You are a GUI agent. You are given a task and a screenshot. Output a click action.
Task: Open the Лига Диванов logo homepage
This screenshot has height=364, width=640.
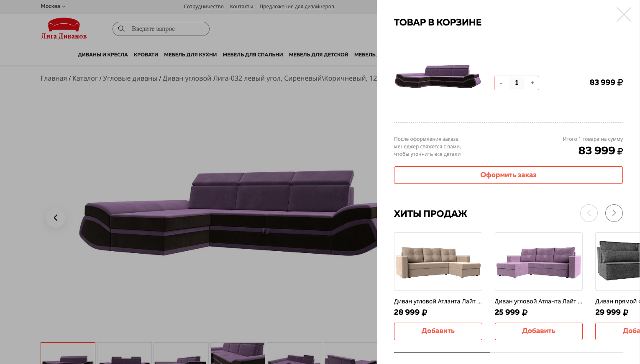click(64, 29)
